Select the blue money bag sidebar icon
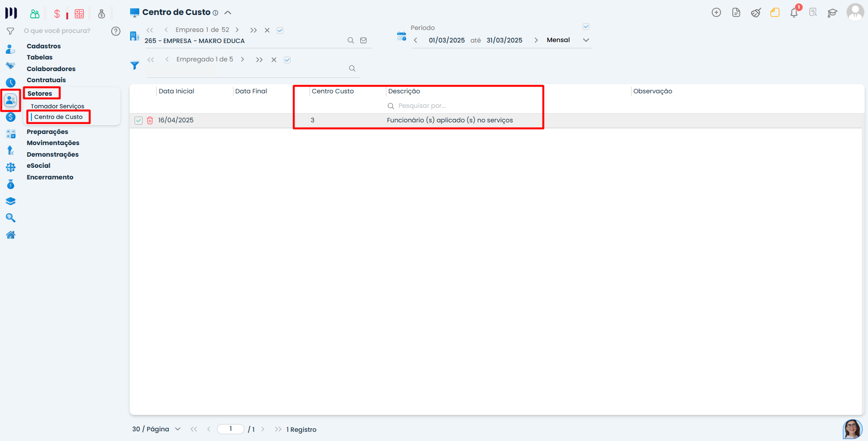 coord(11,184)
